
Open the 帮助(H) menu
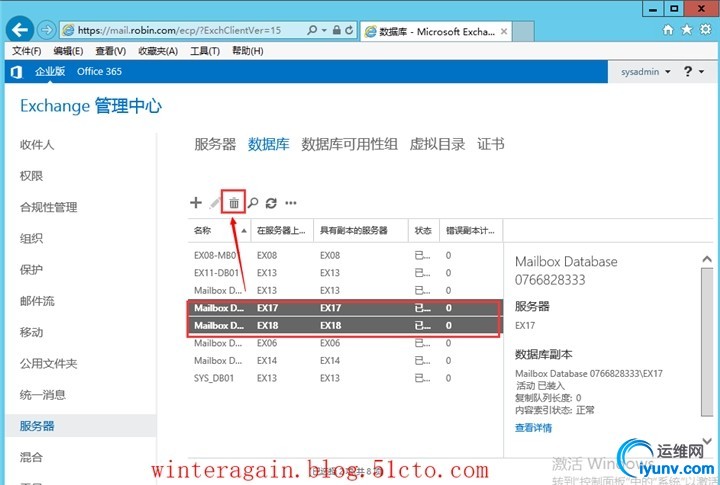tap(248, 51)
